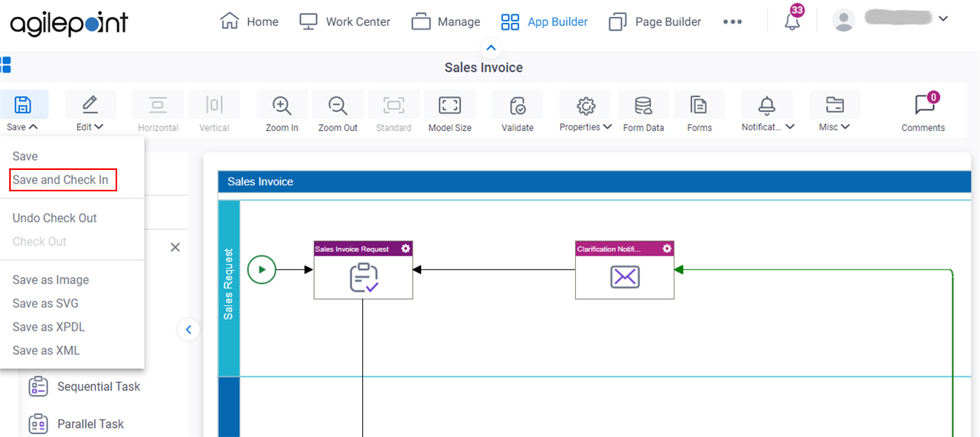This screenshot has height=437, width=980.
Task: Expand the user account dropdown arrow
Action: tap(943, 18)
